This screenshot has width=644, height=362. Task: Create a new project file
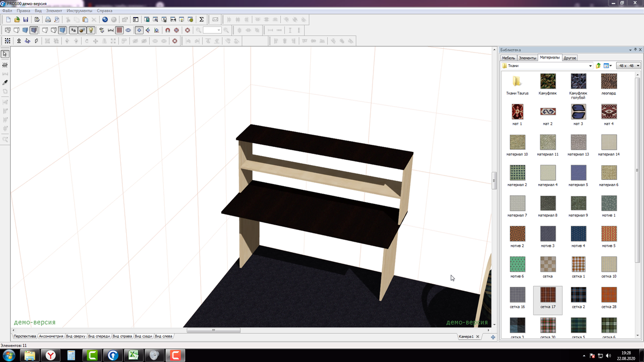(8, 19)
